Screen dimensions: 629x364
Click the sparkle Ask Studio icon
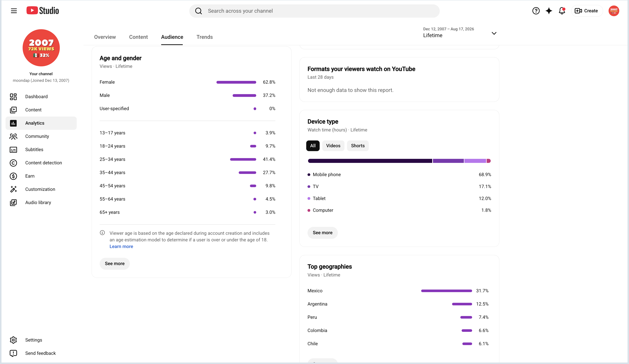coord(549,11)
